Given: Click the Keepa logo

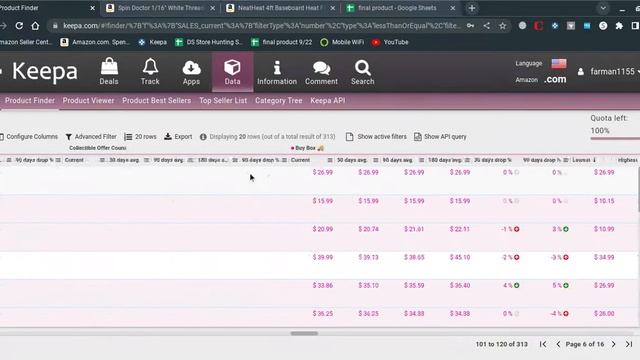Looking at the screenshot, I should [x=44, y=71].
